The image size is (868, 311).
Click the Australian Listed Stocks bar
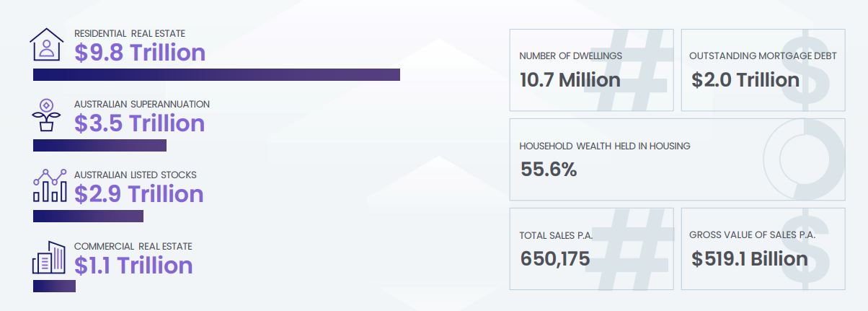[x=88, y=216]
